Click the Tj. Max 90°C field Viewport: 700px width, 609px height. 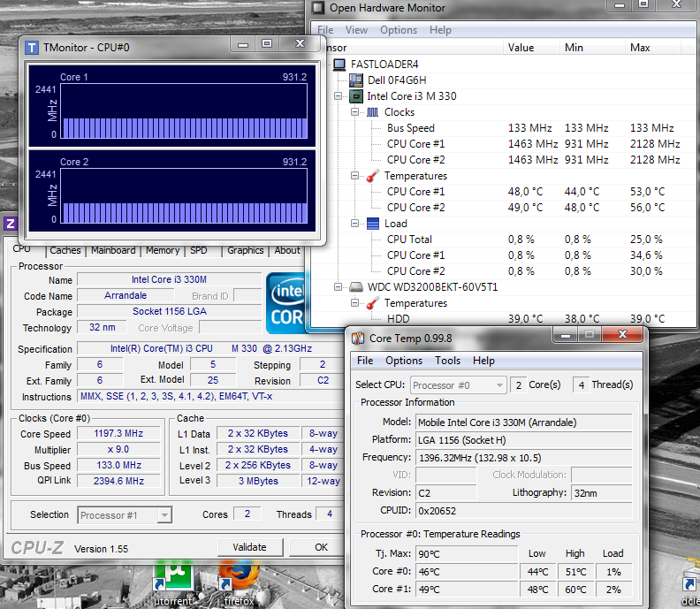(x=467, y=554)
